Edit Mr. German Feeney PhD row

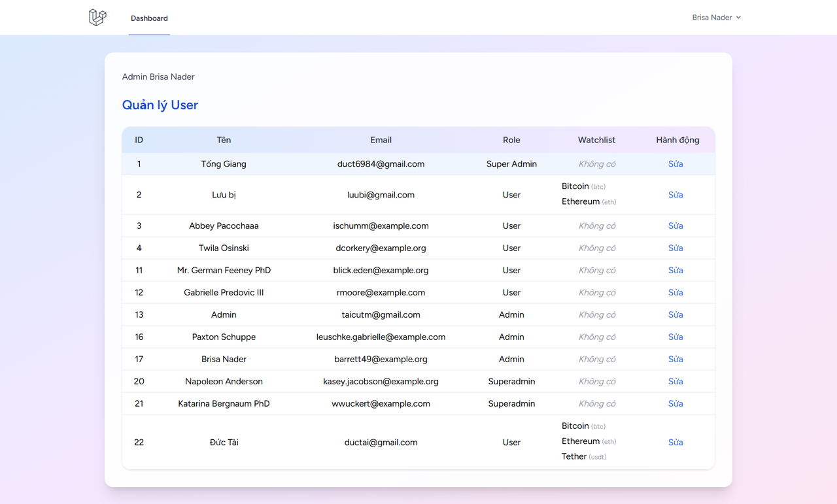click(675, 270)
